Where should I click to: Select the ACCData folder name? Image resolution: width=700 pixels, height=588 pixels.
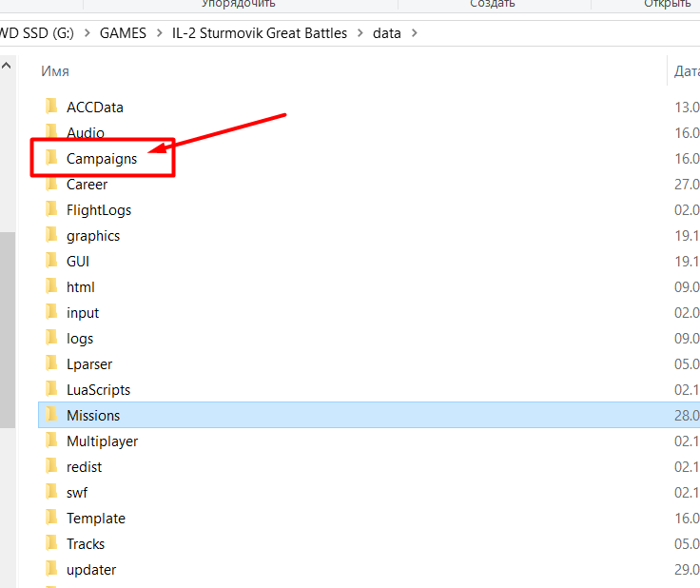coord(95,108)
